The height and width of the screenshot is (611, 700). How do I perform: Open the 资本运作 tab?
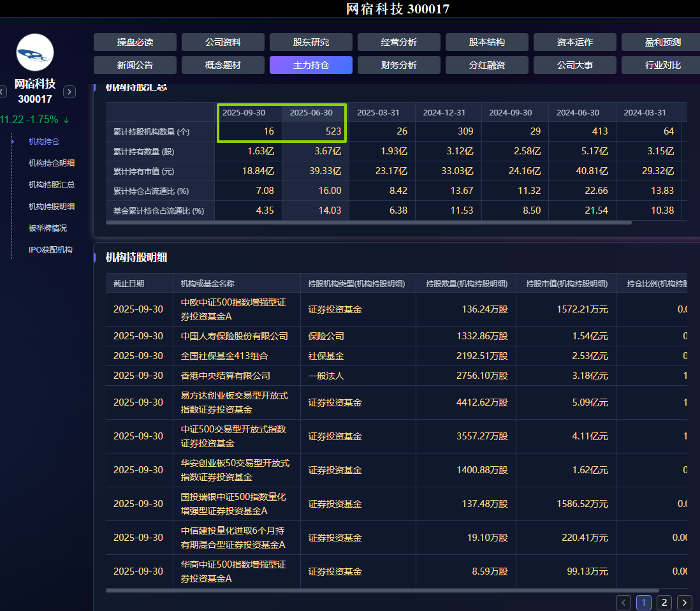click(574, 42)
